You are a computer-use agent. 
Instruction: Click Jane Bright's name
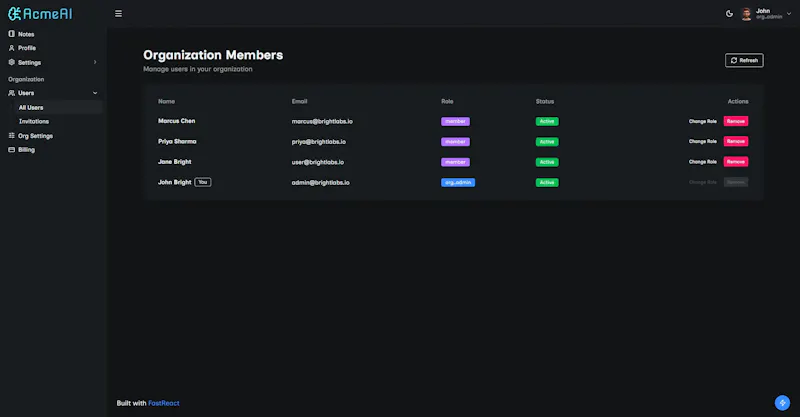(x=174, y=162)
